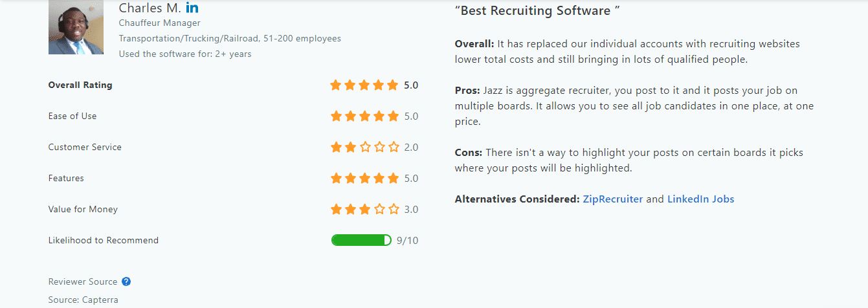Open Charles M.'s LinkedIn profile icon
The width and height of the screenshot is (868, 308).
[x=192, y=8]
